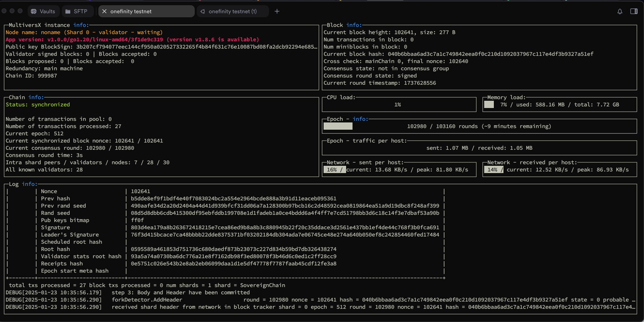The height and width of the screenshot is (322, 644).
Task: Click the CPU load 1% bar
Action: (x=399, y=105)
